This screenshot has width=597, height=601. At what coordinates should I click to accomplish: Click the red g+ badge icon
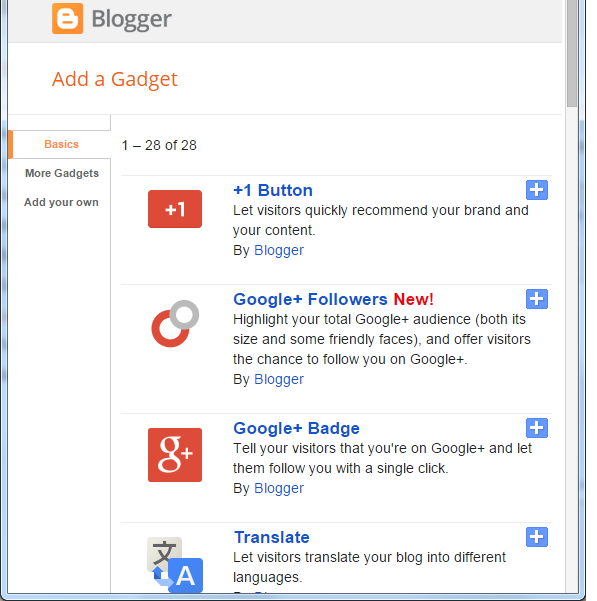[175, 455]
